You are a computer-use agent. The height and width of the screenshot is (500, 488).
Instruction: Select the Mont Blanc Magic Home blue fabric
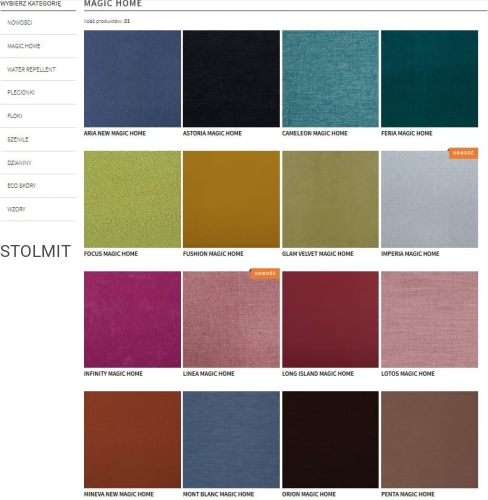coord(231,440)
